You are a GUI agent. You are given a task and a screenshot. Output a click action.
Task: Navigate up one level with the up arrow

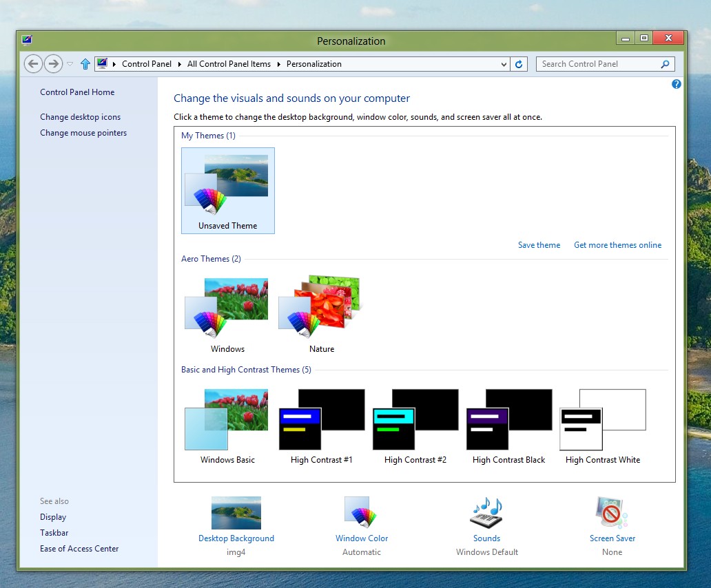84,63
